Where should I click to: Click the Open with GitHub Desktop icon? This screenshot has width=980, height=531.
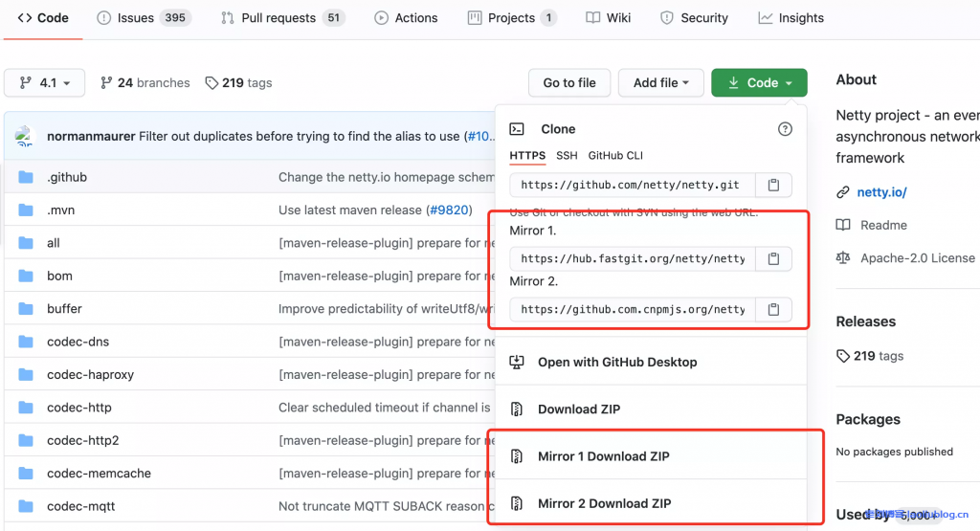(517, 363)
